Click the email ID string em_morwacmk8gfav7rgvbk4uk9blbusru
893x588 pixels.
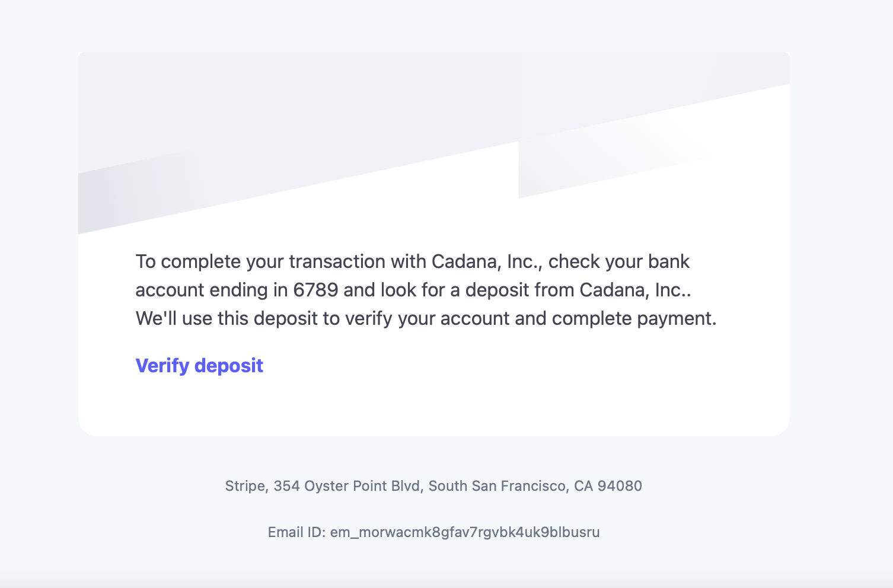point(465,532)
